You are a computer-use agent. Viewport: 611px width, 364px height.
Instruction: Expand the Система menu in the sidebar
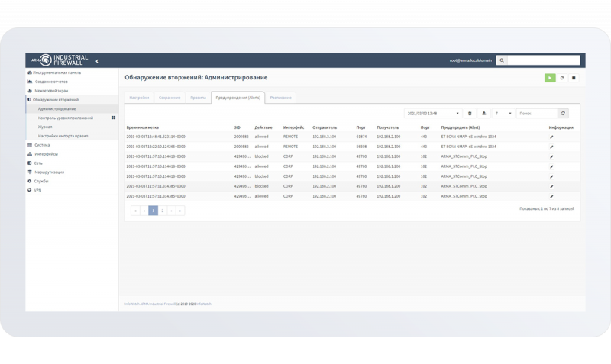42,144
